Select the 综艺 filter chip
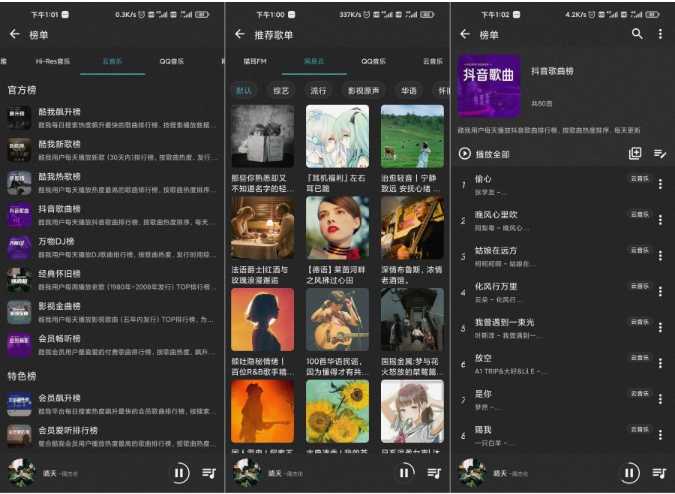675x494 pixels. coord(281,90)
